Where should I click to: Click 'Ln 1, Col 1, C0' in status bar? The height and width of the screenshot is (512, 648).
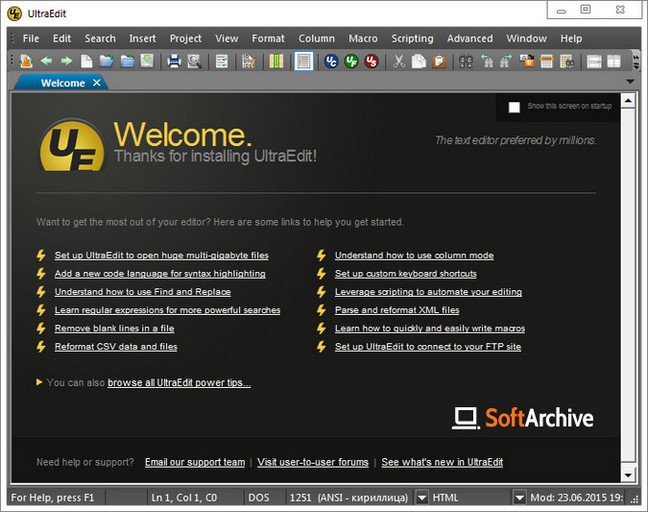(x=184, y=498)
